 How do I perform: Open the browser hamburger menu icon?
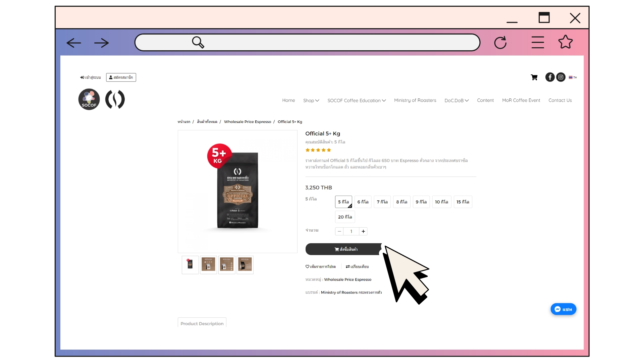click(x=538, y=42)
